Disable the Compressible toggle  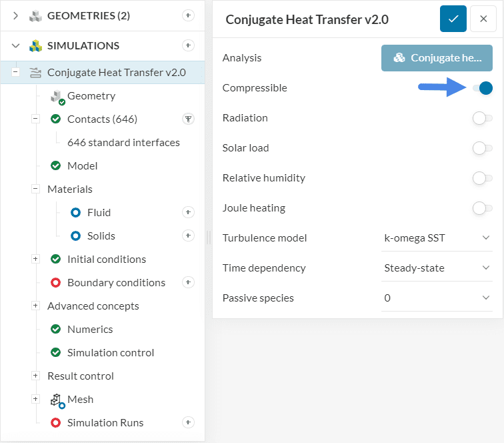tap(482, 88)
